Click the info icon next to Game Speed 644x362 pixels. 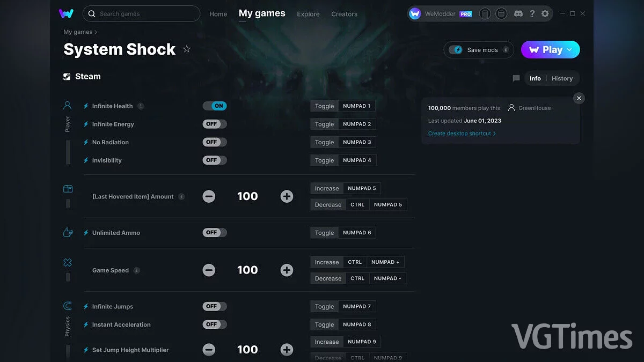click(x=136, y=270)
